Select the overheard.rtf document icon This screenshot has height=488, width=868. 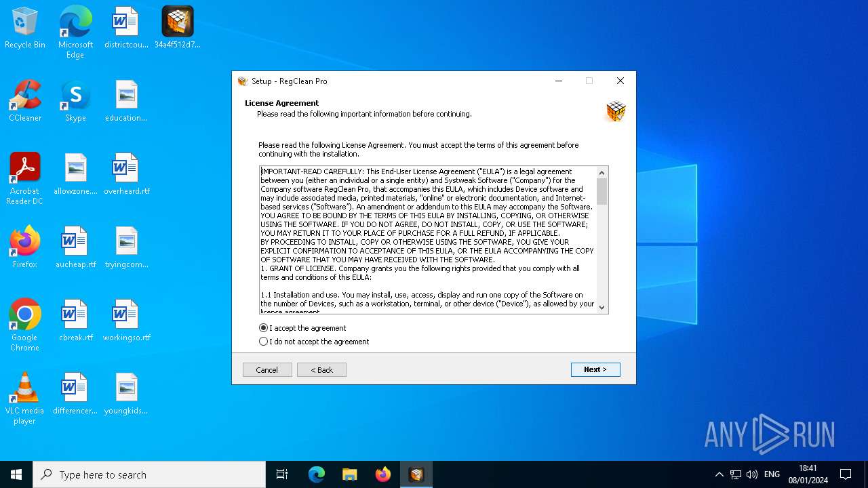(x=126, y=174)
